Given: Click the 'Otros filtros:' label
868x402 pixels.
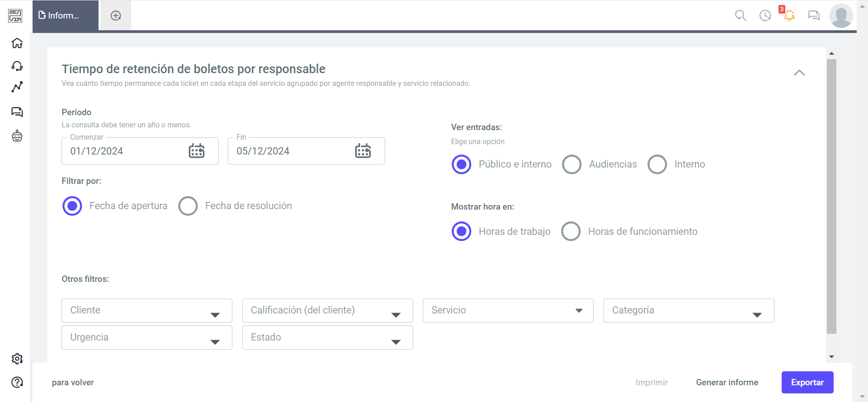Looking at the screenshot, I should point(85,279).
